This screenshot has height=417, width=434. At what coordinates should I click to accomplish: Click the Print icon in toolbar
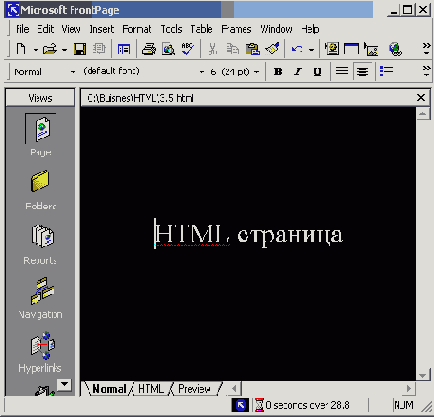[x=149, y=49]
